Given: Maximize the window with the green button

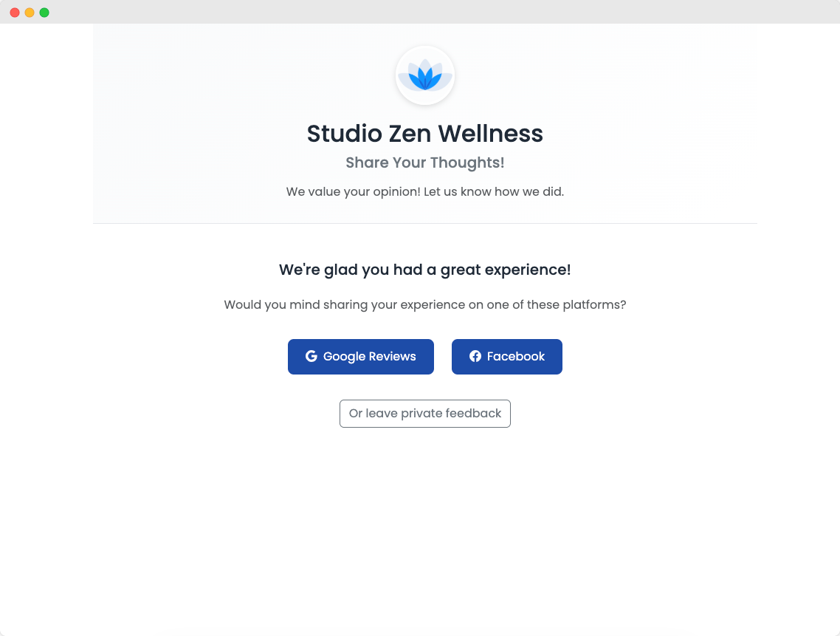Looking at the screenshot, I should (44, 13).
